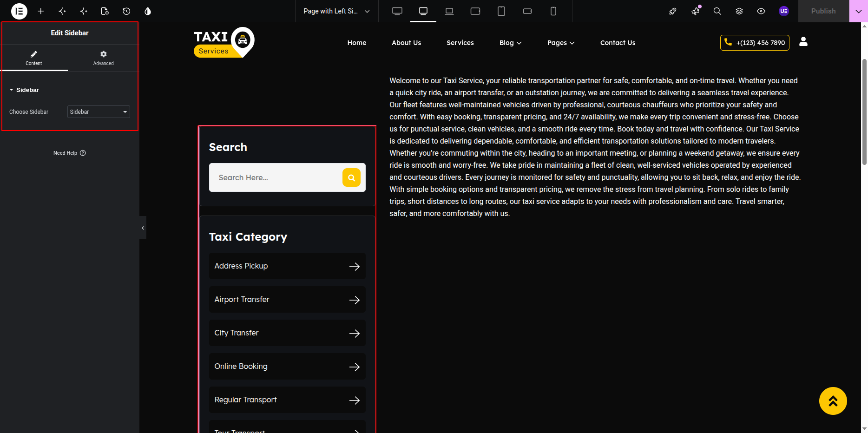Open the page name selector dropdown

336,11
